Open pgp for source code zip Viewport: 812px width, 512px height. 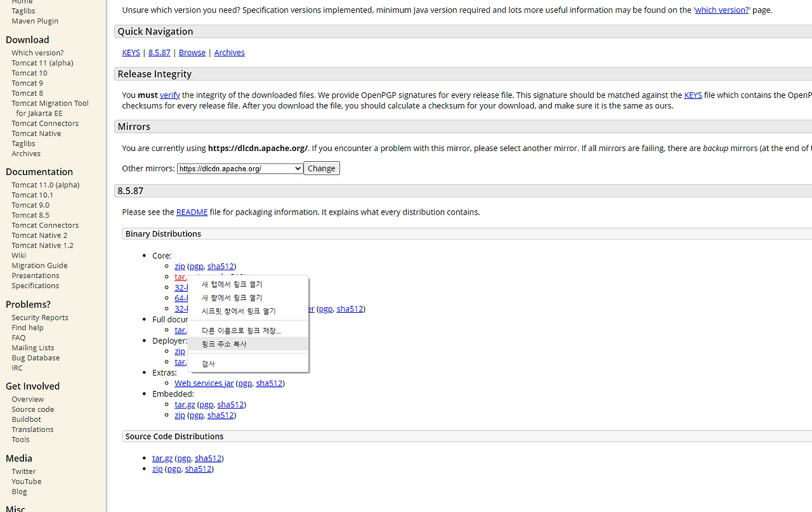coord(174,469)
